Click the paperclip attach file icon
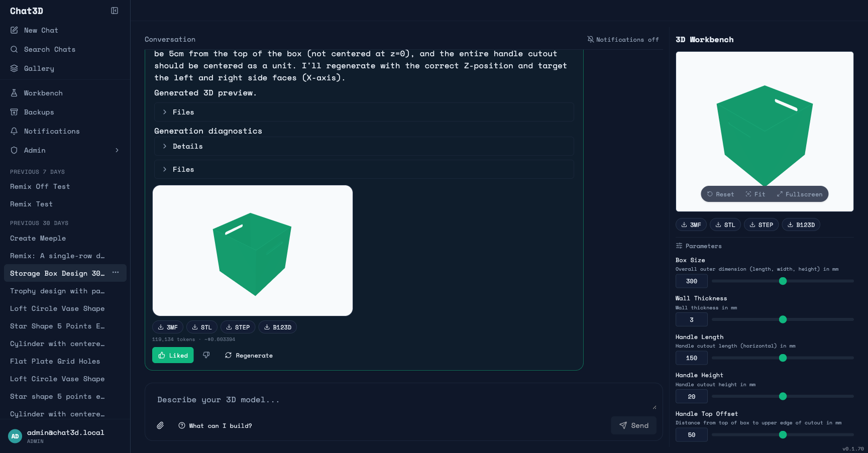Viewport: 868px width, 453px height. click(160, 425)
